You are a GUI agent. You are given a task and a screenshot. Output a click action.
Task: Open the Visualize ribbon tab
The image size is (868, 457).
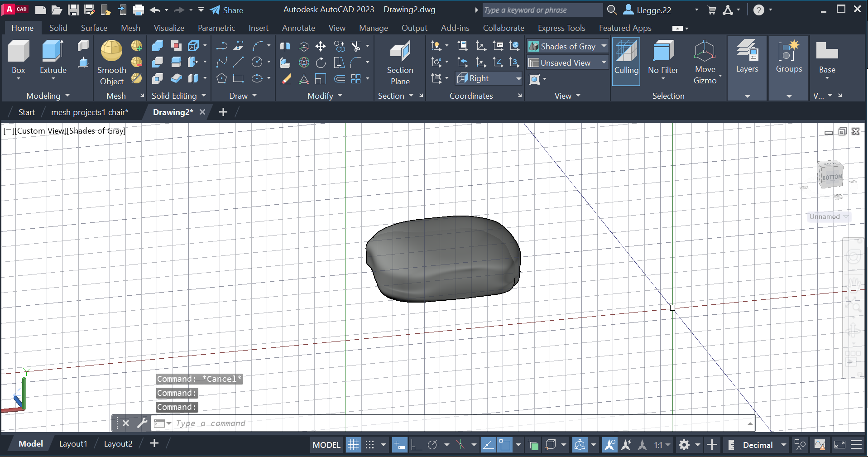[x=169, y=28]
